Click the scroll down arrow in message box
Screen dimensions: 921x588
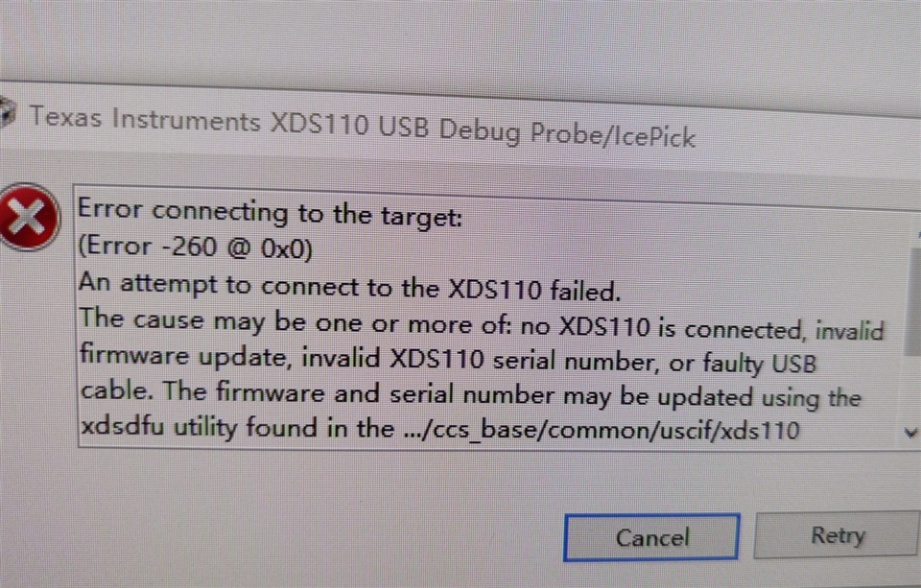(x=911, y=433)
